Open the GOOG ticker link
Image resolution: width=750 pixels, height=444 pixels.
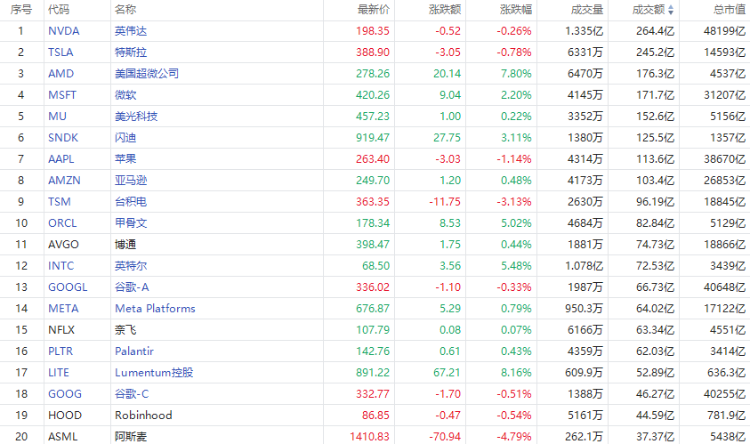pos(65,394)
